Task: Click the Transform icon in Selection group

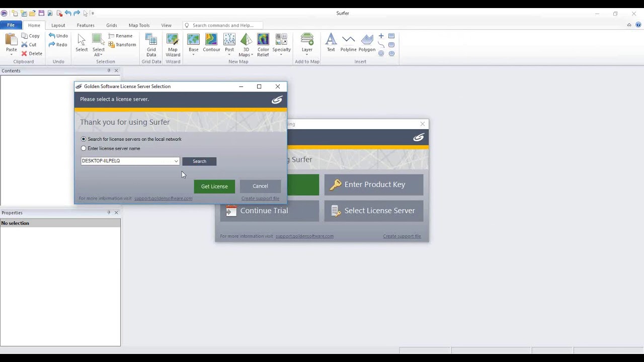Action: click(x=111, y=45)
